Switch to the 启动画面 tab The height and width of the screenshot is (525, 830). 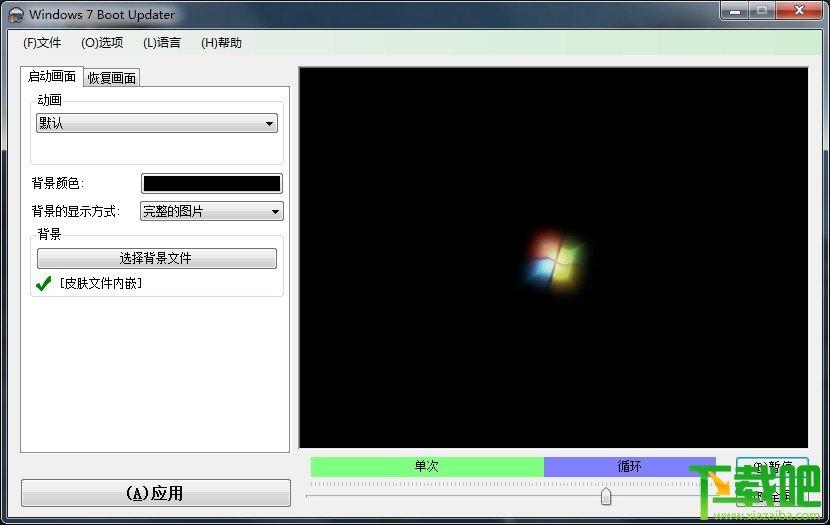52,76
